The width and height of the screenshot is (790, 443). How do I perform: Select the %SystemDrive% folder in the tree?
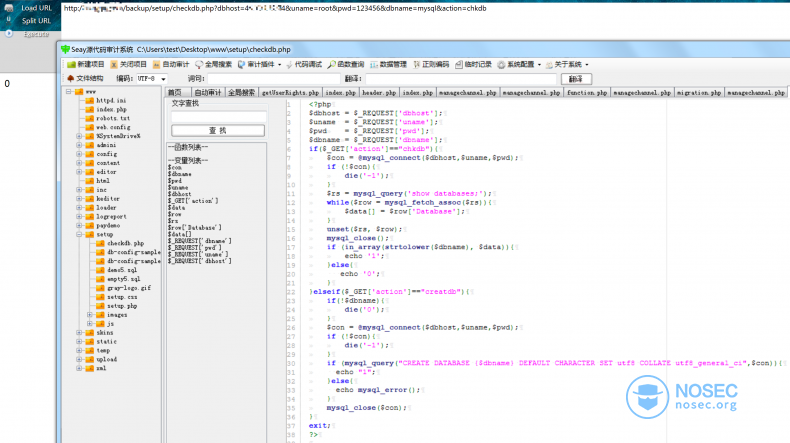point(118,136)
